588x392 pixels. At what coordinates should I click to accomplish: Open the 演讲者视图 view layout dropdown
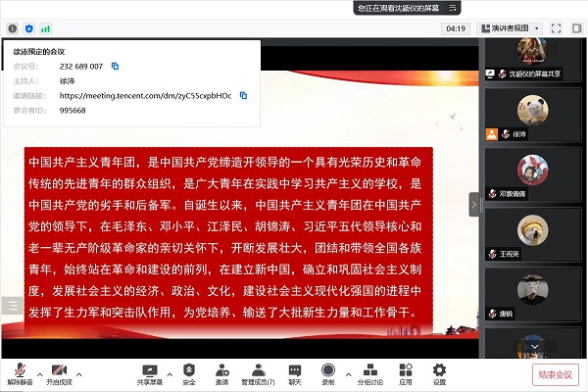[x=509, y=28]
